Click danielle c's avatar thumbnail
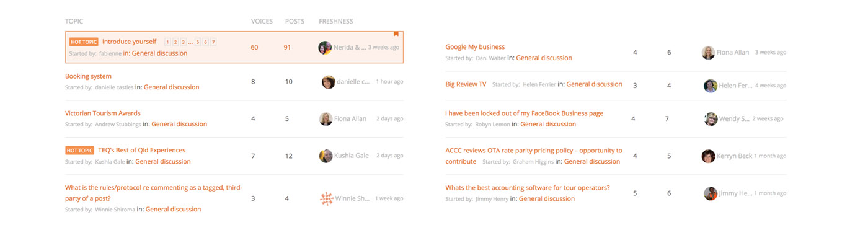The width and height of the screenshot is (868, 243). tap(329, 82)
